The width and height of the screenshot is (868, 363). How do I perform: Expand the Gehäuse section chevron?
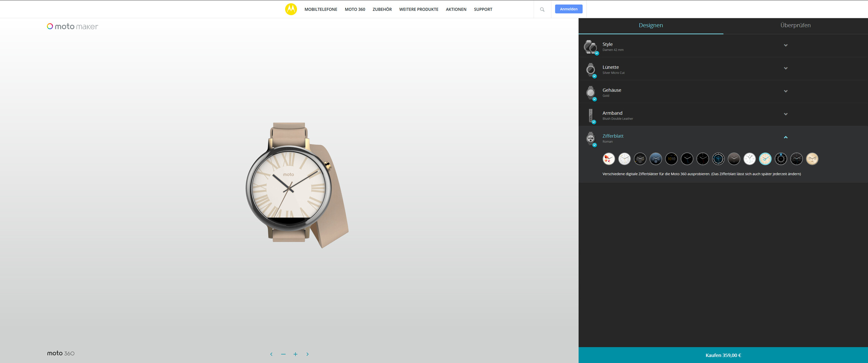point(786,91)
